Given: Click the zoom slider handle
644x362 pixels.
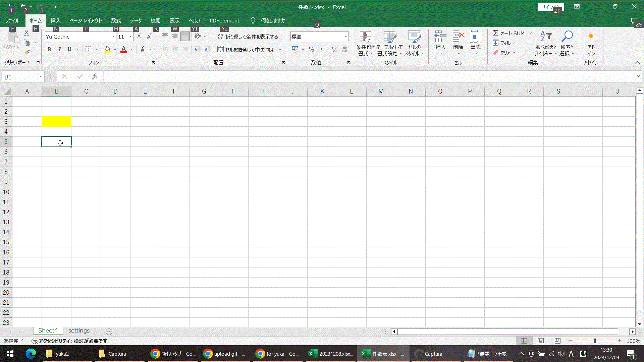Looking at the screenshot, I should [595, 341].
